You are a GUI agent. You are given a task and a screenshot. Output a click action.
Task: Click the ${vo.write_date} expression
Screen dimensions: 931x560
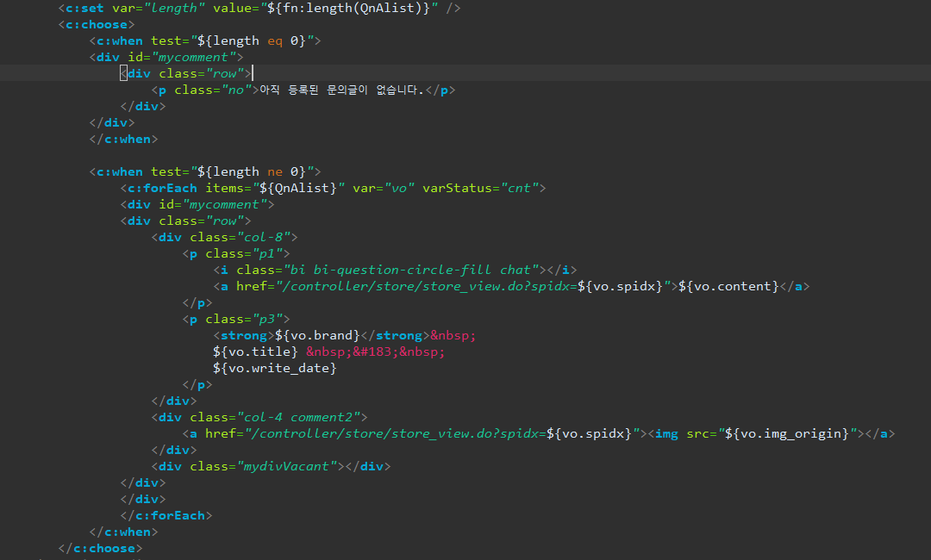tap(275, 369)
